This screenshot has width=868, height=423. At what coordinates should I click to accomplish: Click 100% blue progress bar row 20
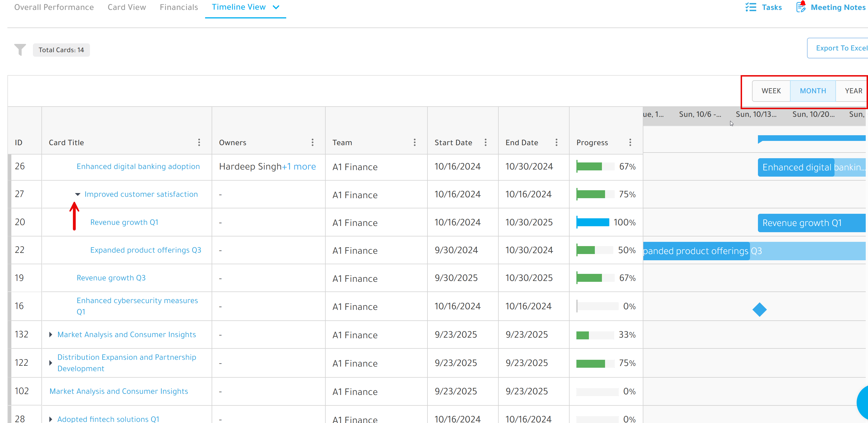coord(593,222)
